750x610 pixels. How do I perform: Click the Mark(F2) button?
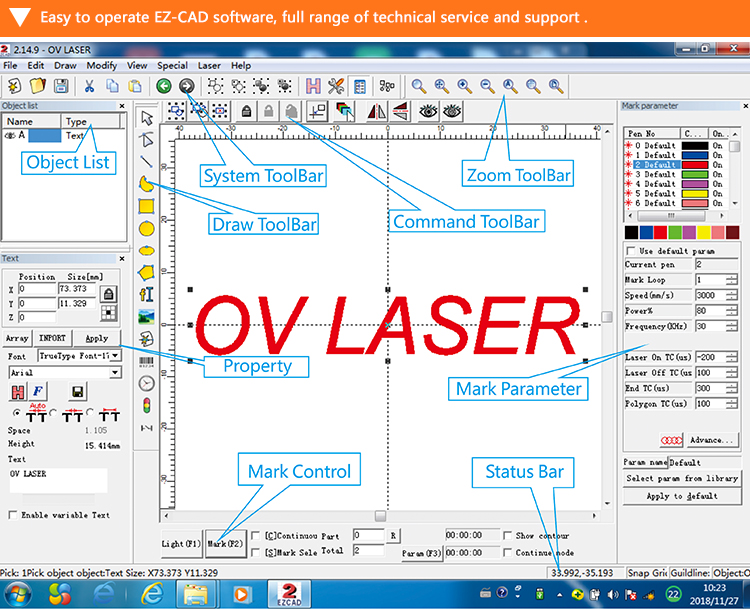tap(225, 543)
